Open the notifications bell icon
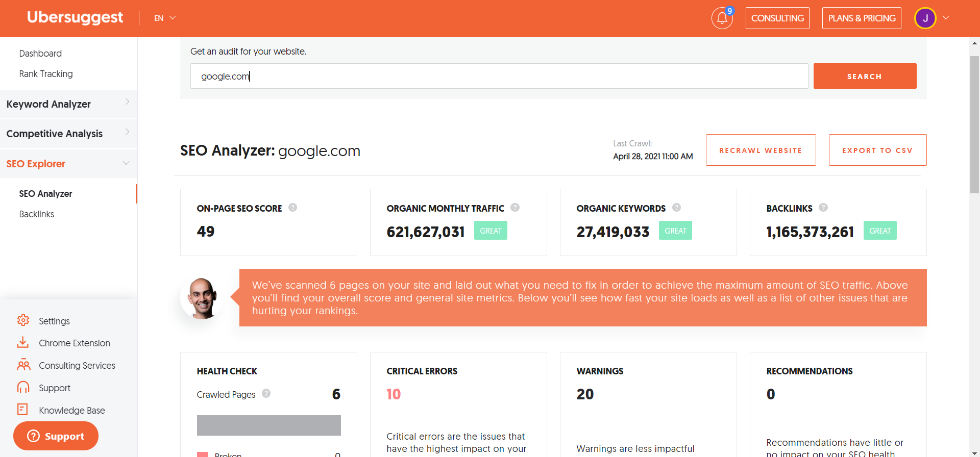The image size is (980, 457). tap(722, 18)
